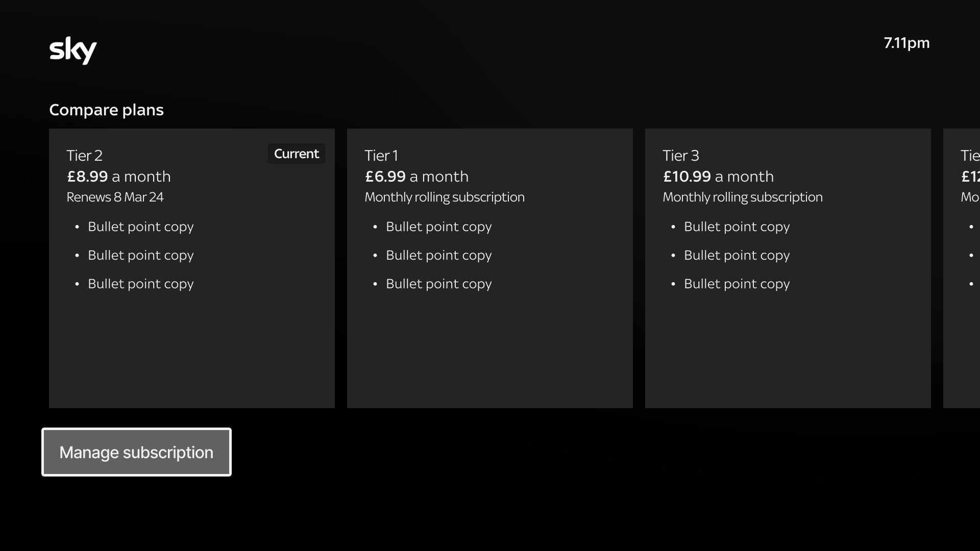Click the Sky logo
980x551 pixels.
click(x=72, y=50)
